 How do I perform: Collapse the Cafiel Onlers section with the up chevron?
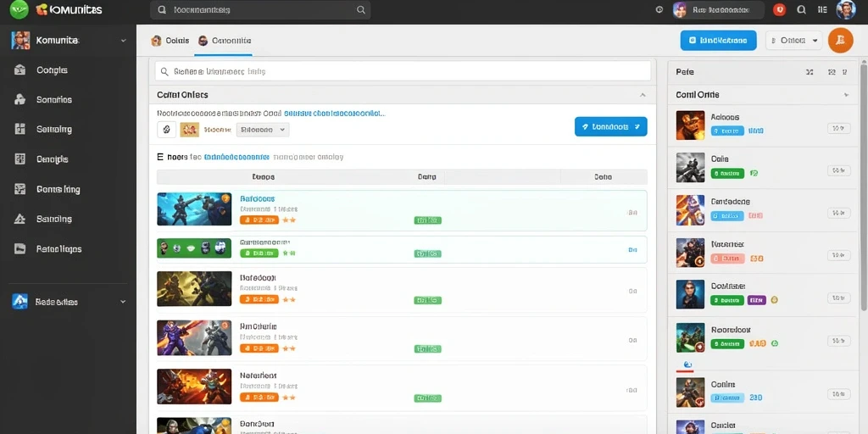643,95
